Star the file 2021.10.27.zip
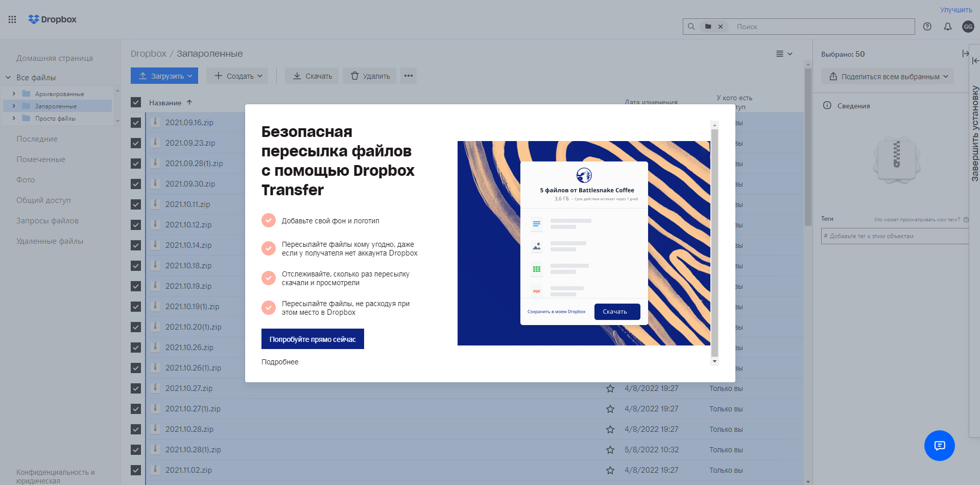This screenshot has width=980, height=485. pos(610,388)
